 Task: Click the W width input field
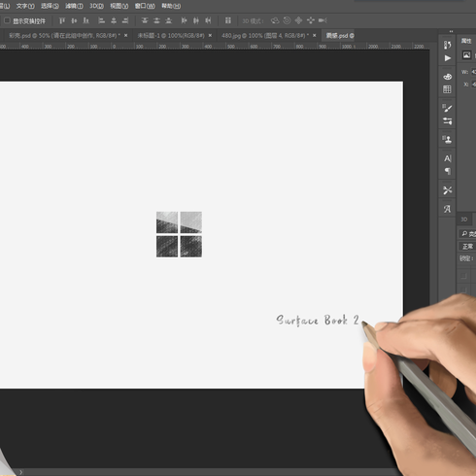tap(473, 72)
